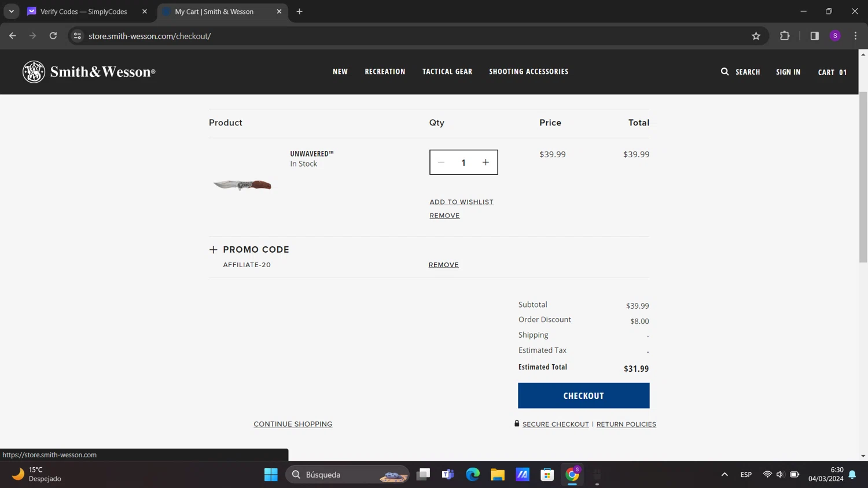Viewport: 868px width, 488px height.
Task: View site information icon in address bar
Action: click(x=77, y=36)
